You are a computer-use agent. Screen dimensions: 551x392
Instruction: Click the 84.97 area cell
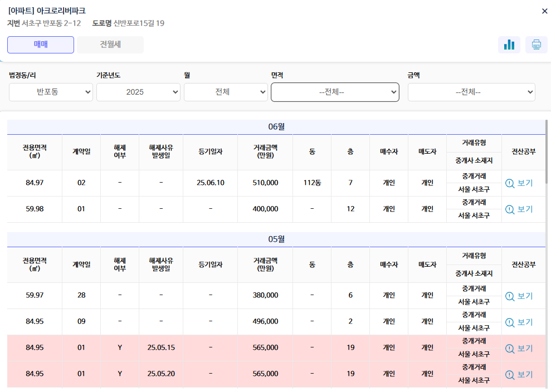click(x=35, y=183)
